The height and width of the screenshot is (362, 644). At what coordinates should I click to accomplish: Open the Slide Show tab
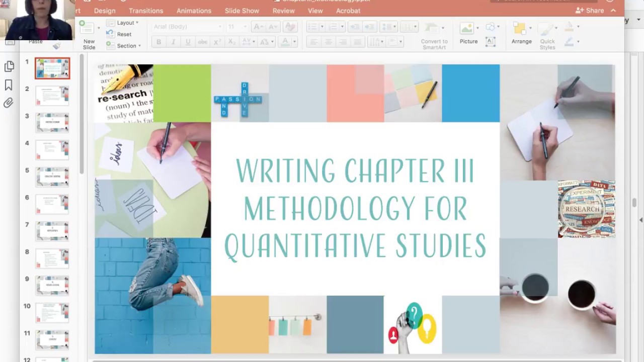click(242, 11)
